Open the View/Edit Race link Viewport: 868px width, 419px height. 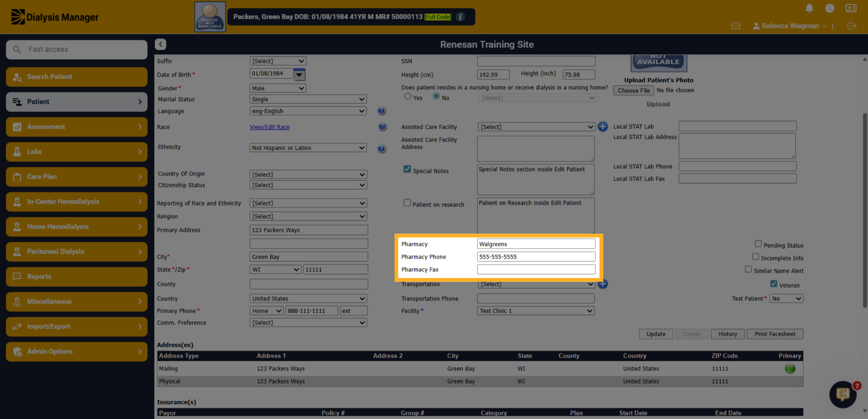(x=269, y=127)
